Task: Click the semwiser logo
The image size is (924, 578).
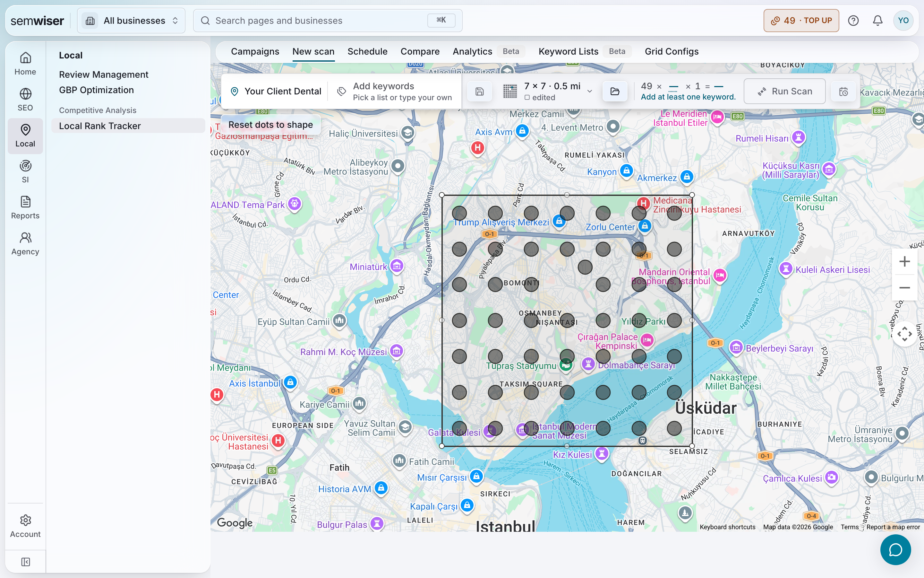Action: [37, 21]
